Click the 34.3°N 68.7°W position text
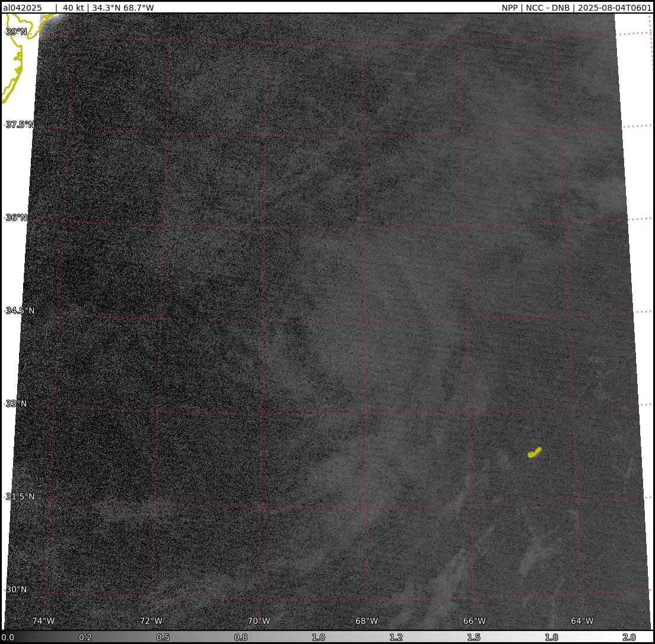 pos(123,8)
